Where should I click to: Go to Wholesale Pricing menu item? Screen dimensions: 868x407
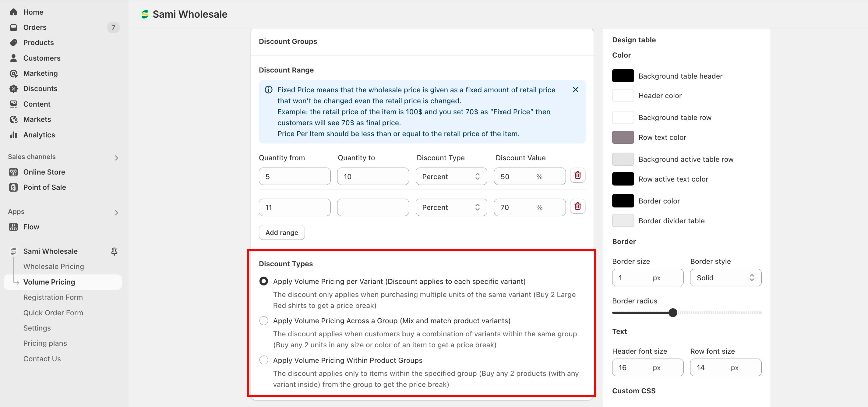pos(54,267)
